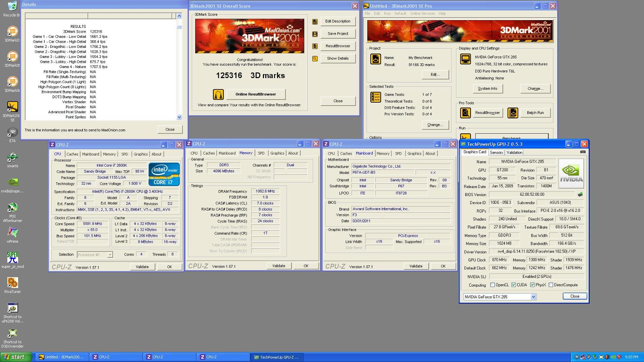Click the Core Speed value 5581.9 MHz
Screen dimensions: 644x362
click(x=93, y=224)
